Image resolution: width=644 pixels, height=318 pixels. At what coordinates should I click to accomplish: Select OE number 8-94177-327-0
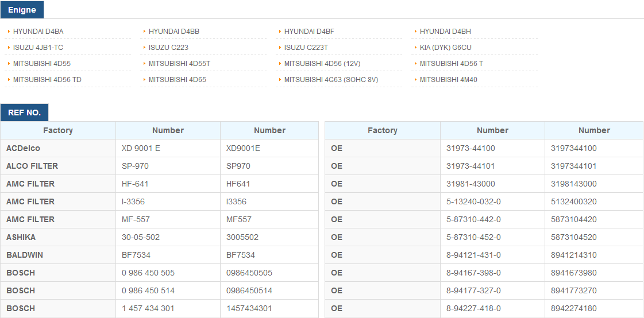click(473, 290)
